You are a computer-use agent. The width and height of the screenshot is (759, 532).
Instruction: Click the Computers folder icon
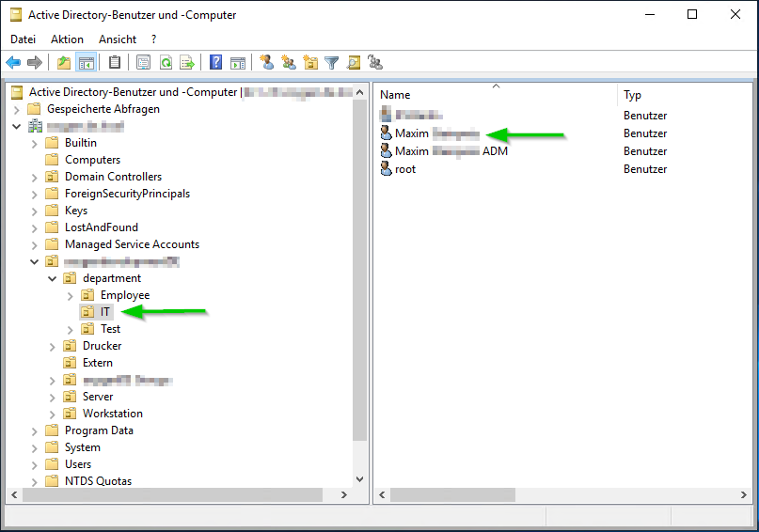(x=52, y=160)
